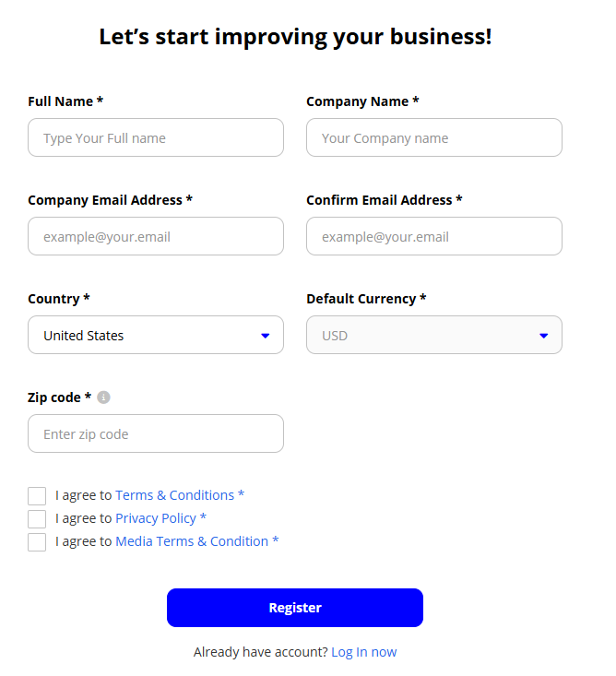Select the Company Email Address field
The width and height of the screenshot is (616, 676).
[156, 236]
